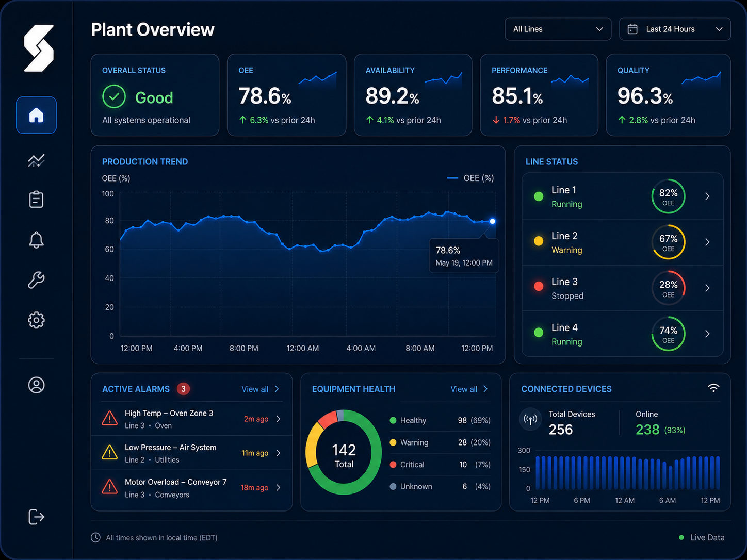
Task: Click the High Temp alarm warning triangle
Action: point(109,418)
